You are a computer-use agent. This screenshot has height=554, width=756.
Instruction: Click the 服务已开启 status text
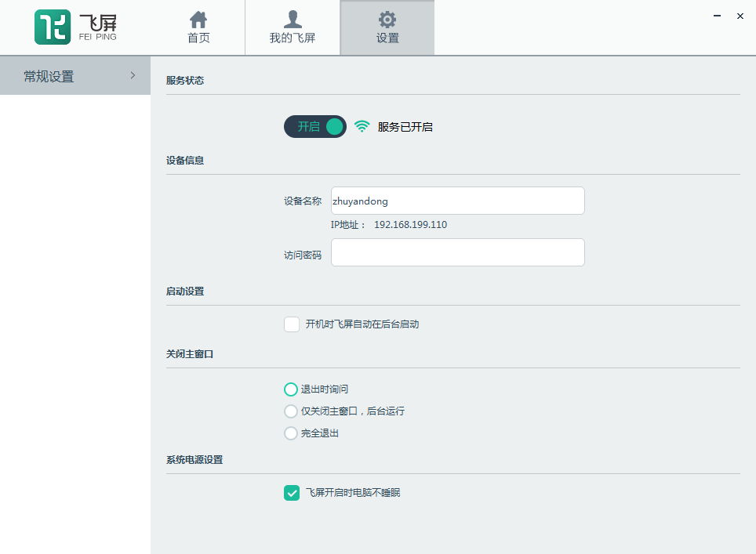point(405,127)
